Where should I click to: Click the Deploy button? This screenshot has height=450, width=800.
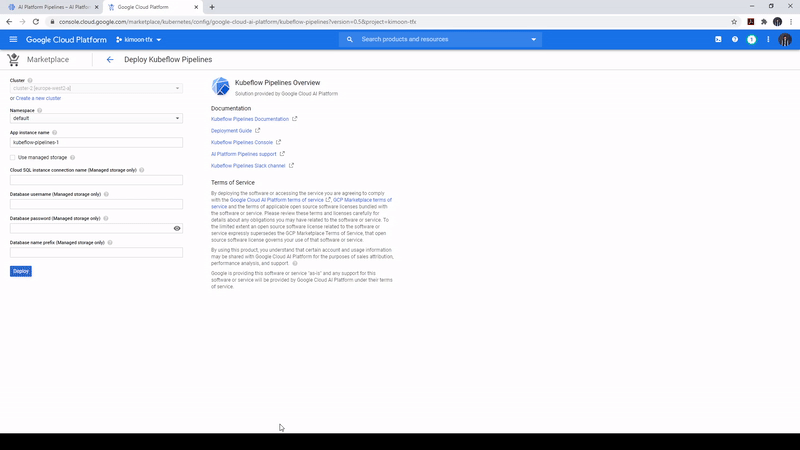[x=21, y=271]
